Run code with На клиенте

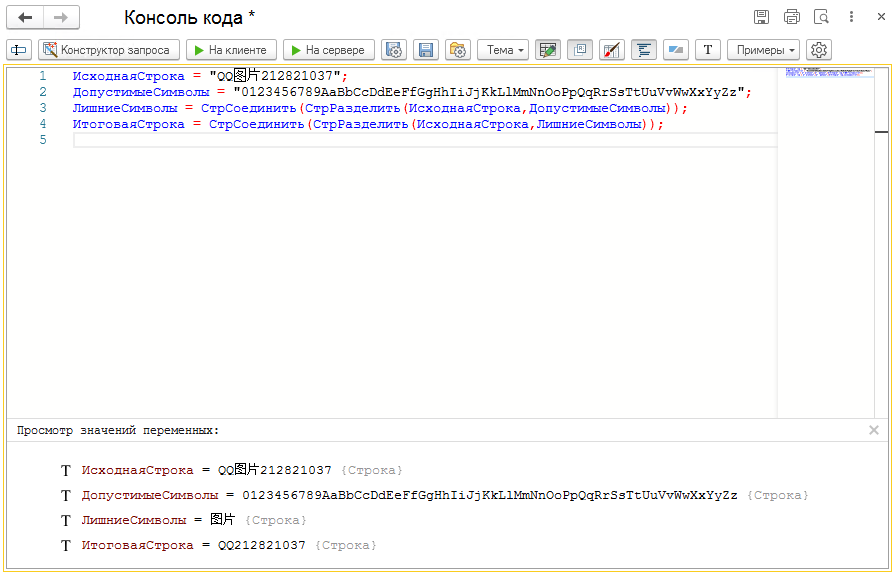[231, 50]
